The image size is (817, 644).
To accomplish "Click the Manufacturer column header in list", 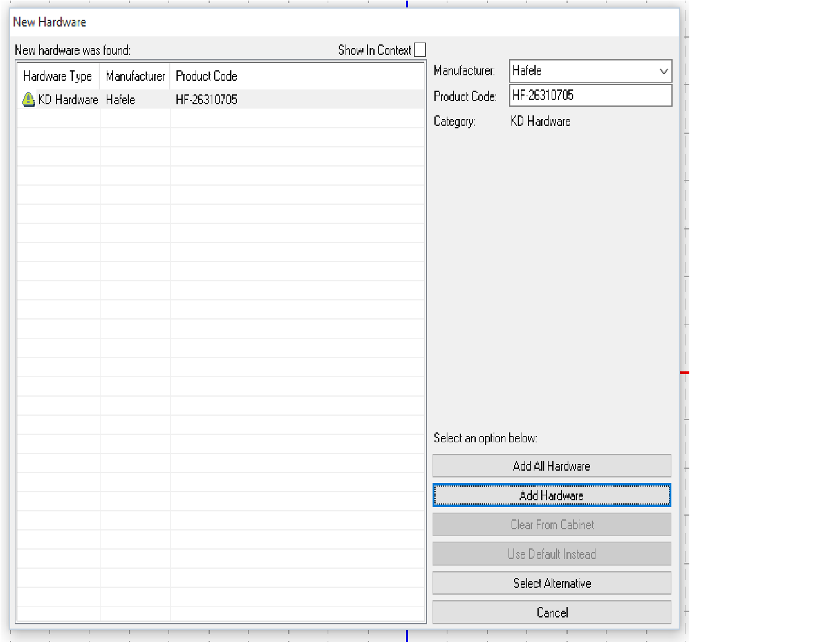I will pyautogui.click(x=135, y=76).
